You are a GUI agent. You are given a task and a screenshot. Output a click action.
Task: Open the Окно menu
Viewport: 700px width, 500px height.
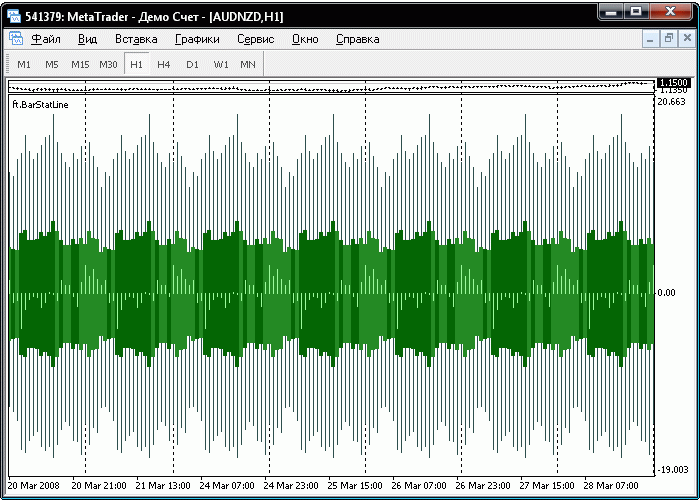click(x=305, y=39)
